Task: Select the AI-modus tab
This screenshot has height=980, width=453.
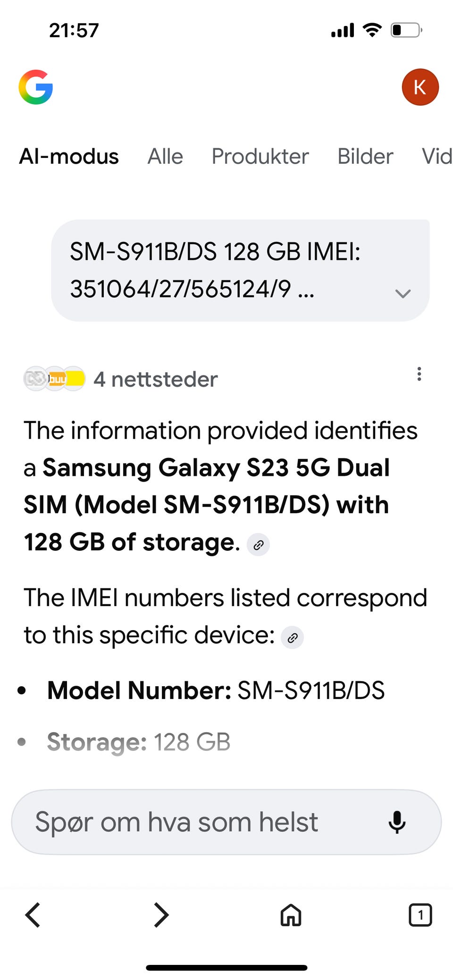Action: (69, 157)
